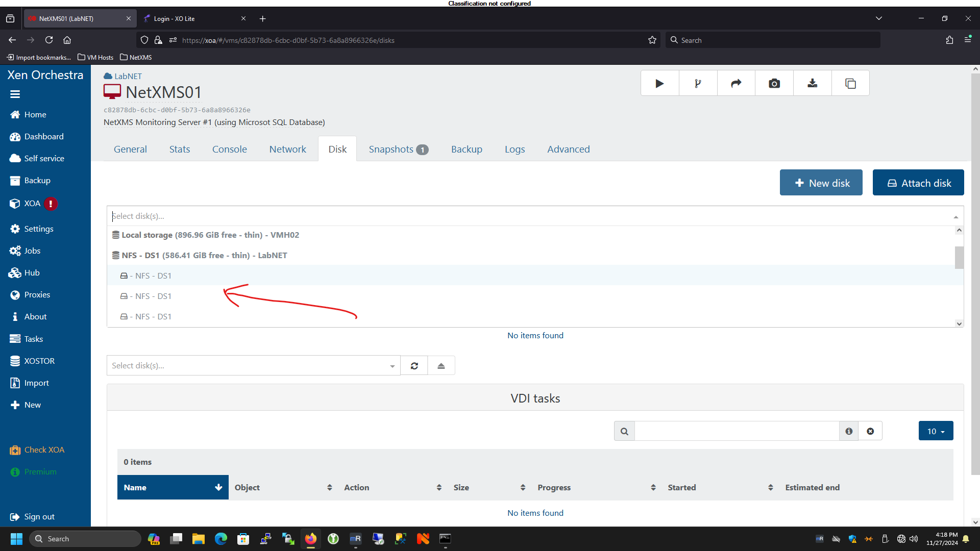Open File Explorer from taskbar

(199, 539)
